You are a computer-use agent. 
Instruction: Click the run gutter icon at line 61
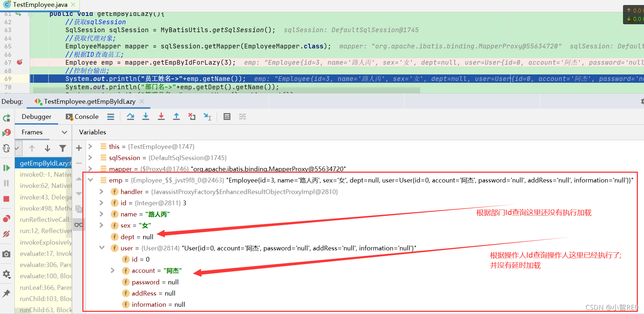pos(19,14)
